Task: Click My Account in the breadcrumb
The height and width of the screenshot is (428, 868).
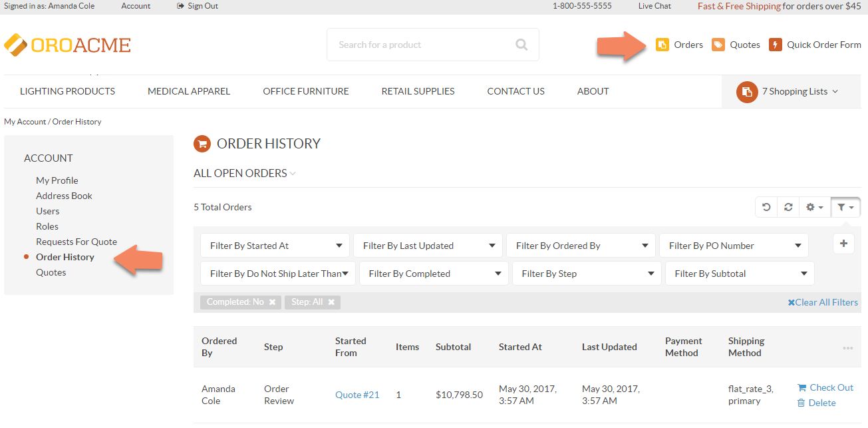Action: pos(25,122)
